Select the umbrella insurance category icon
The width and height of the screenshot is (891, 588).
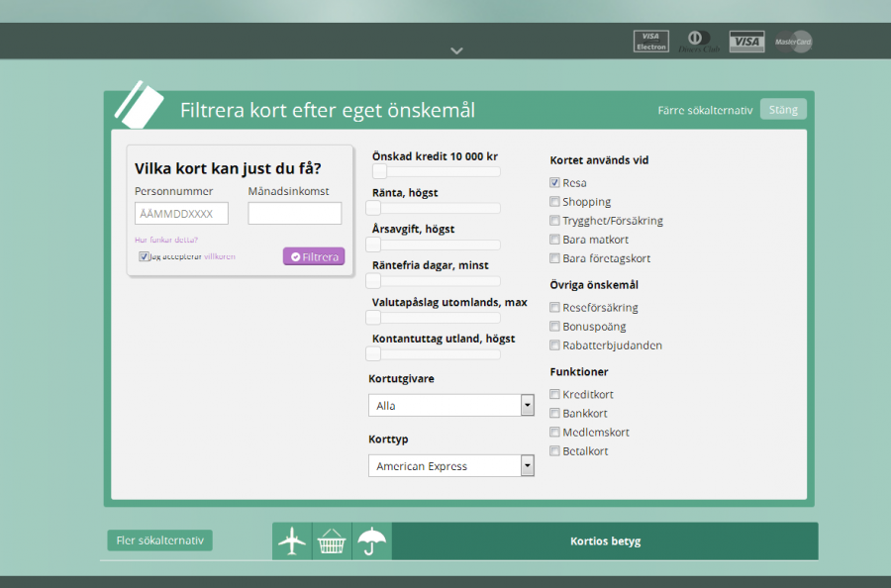372,541
